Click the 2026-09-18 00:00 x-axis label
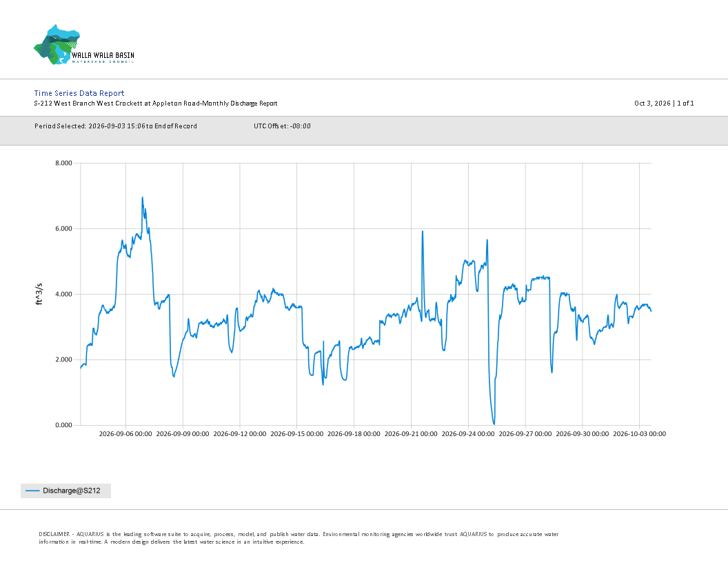This screenshot has height=563, width=728. coord(354,434)
